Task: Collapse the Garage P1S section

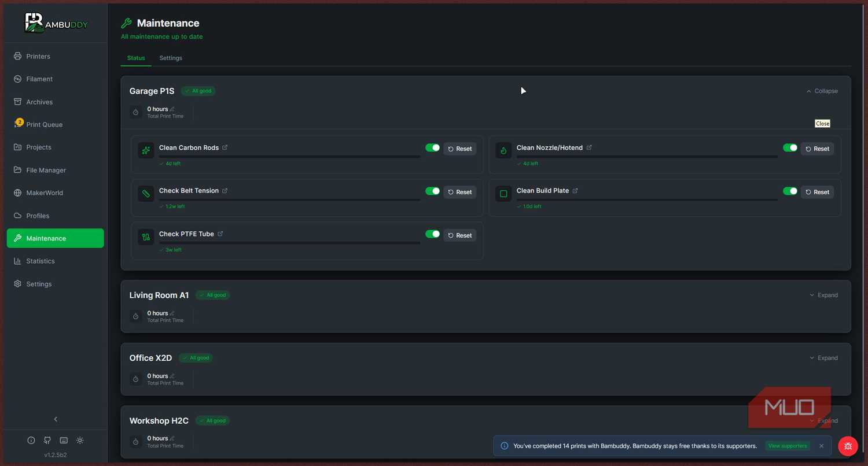Action: pos(822,91)
